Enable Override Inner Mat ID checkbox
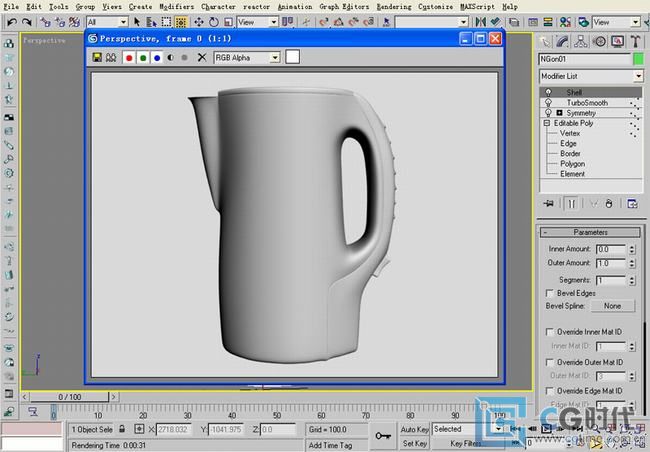Viewport: 650px width, 452px height. pos(550,332)
